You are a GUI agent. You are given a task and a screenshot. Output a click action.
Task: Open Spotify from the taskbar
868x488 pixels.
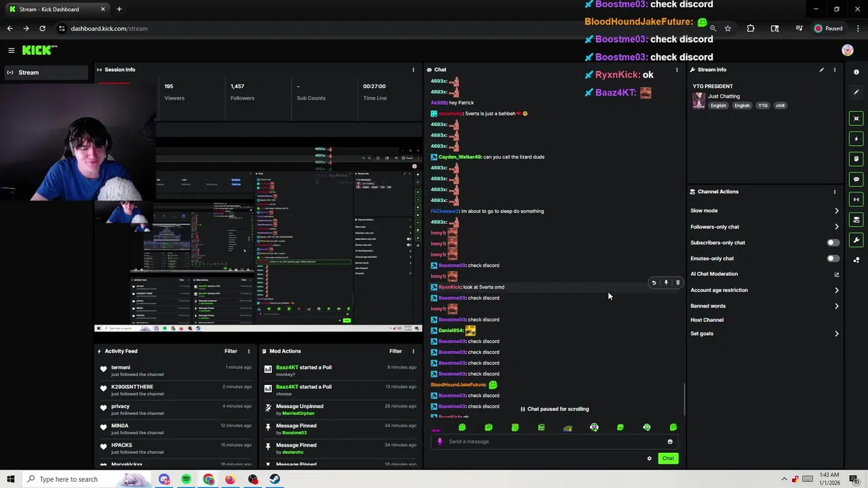click(x=186, y=479)
